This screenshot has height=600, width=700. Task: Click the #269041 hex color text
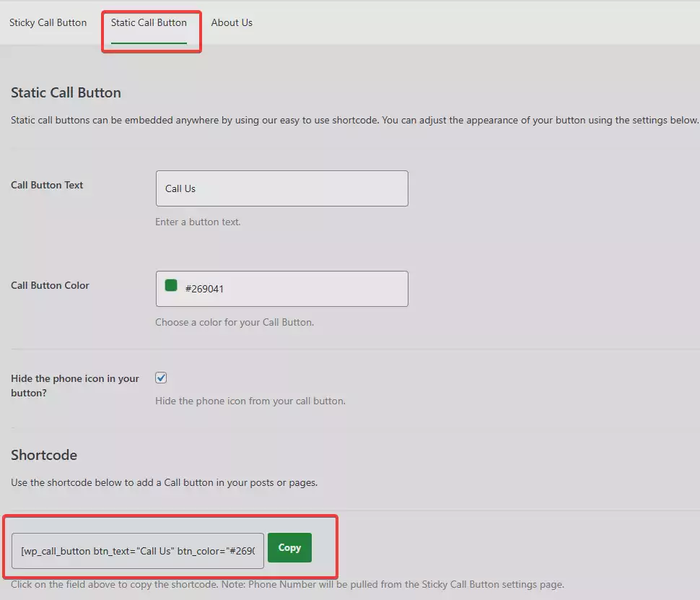click(206, 289)
